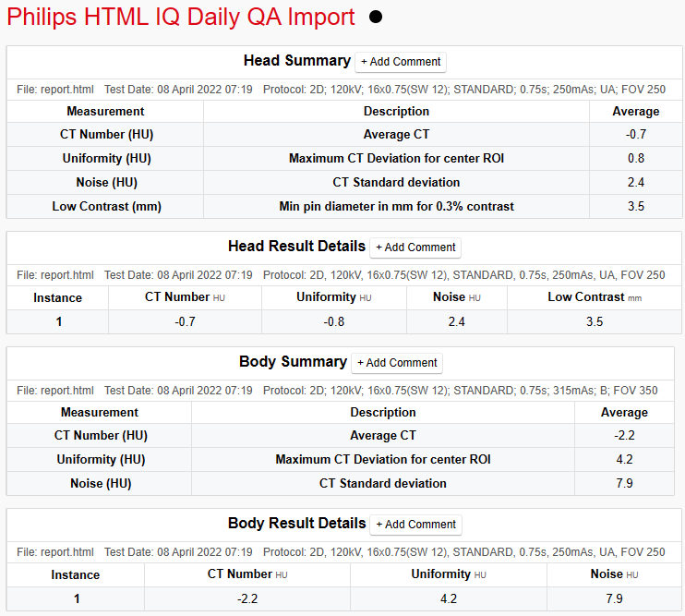This screenshot has height=616, width=685.
Task: Click the Head Summary Low Contrast (mm) row label
Action: coord(106,206)
